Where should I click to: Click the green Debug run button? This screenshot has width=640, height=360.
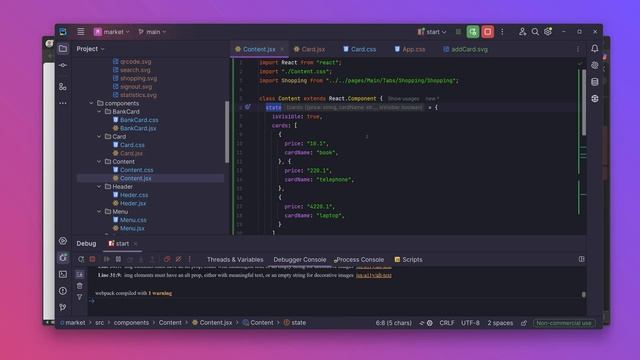[x=473, y=31]
